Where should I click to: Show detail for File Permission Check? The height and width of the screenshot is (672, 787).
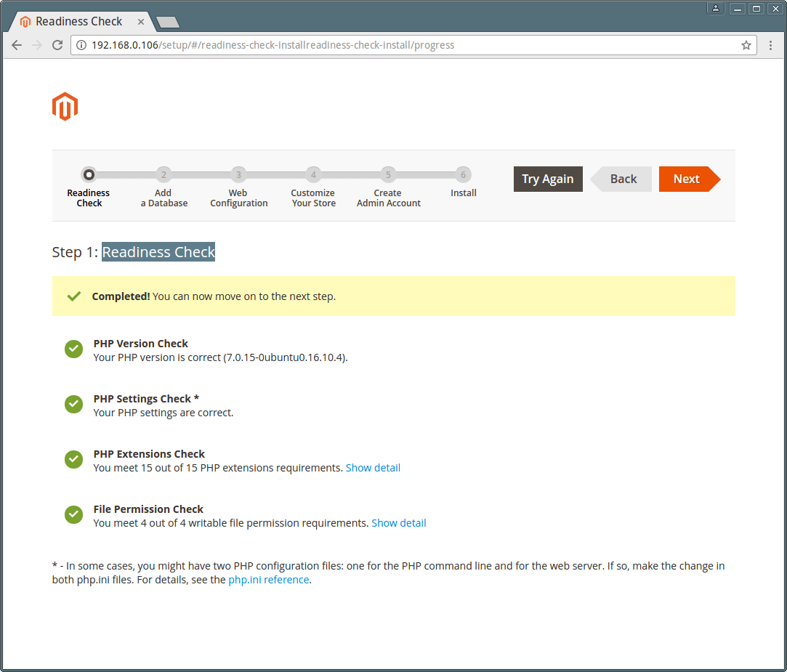[398, 523]
